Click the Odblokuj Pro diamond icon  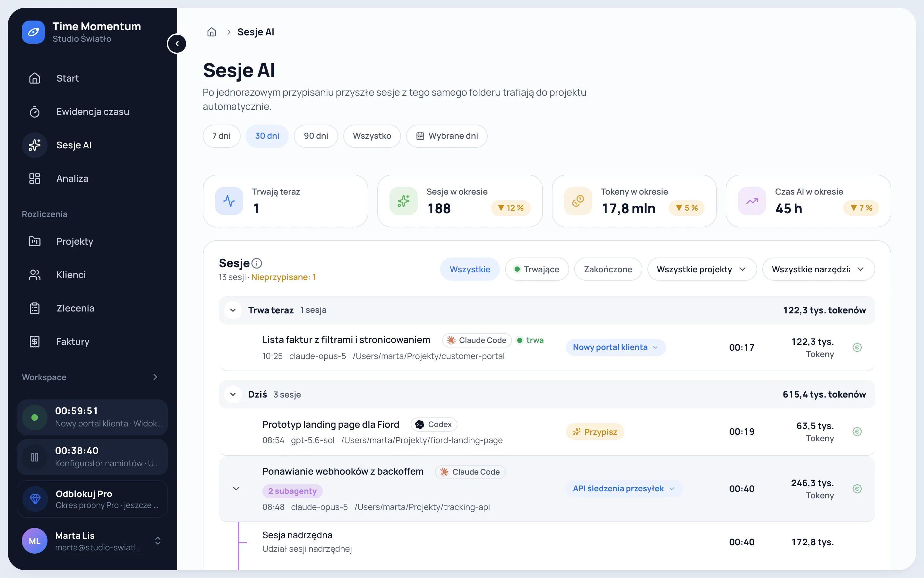tap(35, 499)
